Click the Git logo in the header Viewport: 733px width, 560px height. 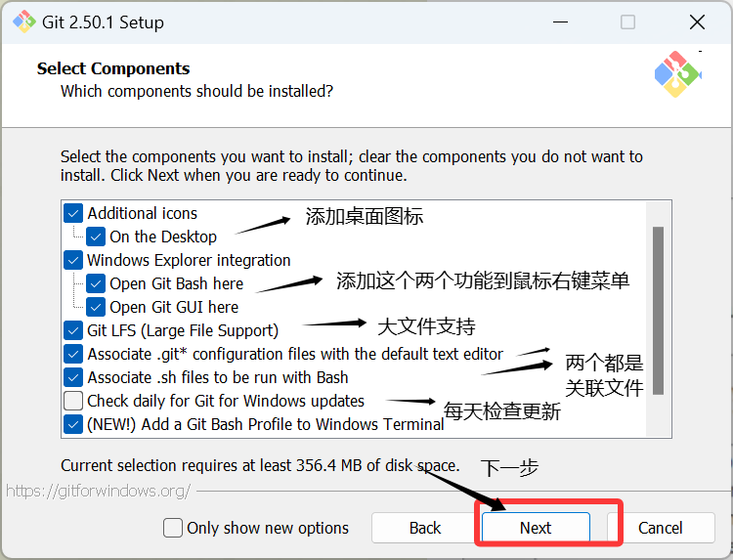click(x=677, y=72)
